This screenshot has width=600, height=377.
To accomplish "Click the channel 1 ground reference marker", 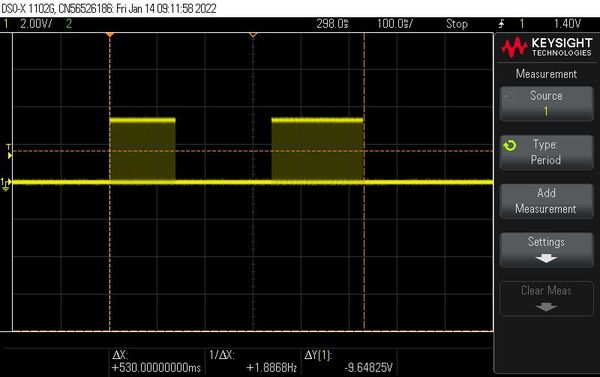I will (6, 184).
